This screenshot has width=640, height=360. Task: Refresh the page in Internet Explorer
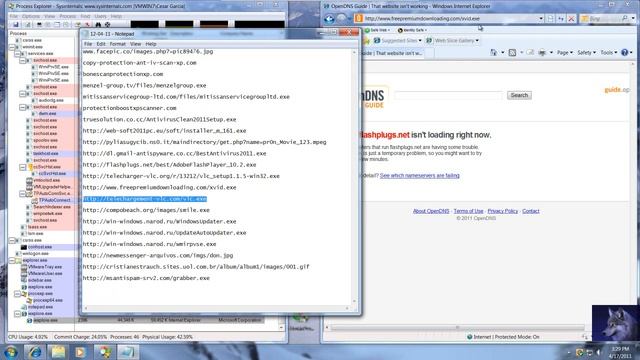coord(561,18)
